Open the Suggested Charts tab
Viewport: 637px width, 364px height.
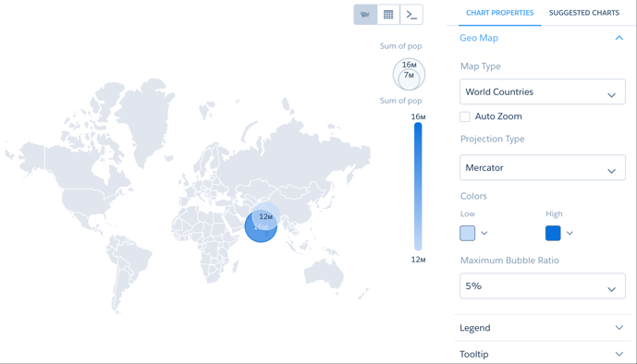[x=584, y=13]
